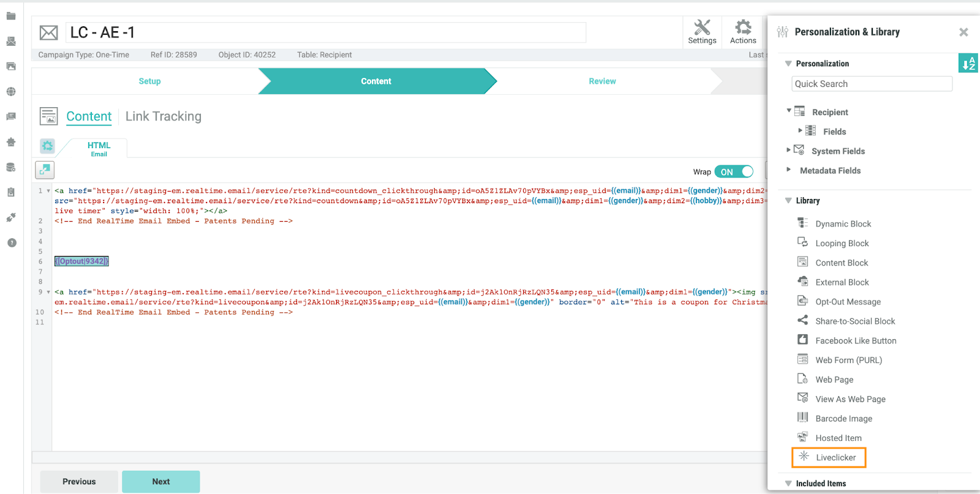This screenshot has height=494, width=980.
Task: Insert a Dynamic Block from library
Action: click(843, 224)
